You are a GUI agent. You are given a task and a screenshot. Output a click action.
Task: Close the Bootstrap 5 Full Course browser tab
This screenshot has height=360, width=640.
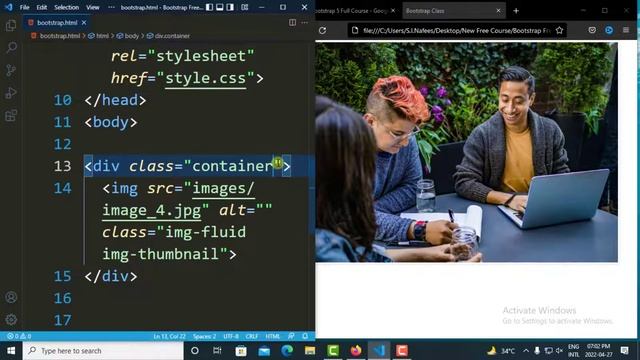point(393,11)
